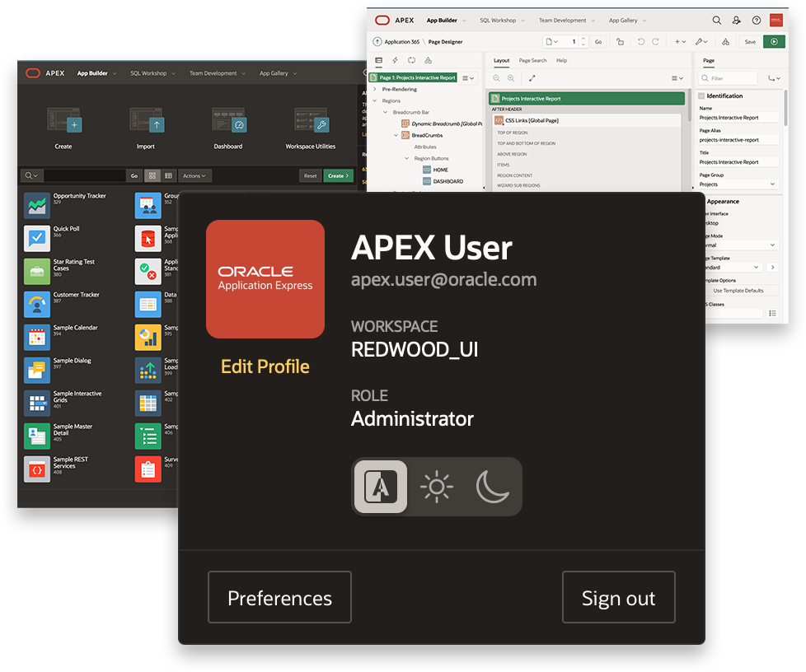
Task: Click Import tile in dark App Builder
Action: tap(146, 128)
